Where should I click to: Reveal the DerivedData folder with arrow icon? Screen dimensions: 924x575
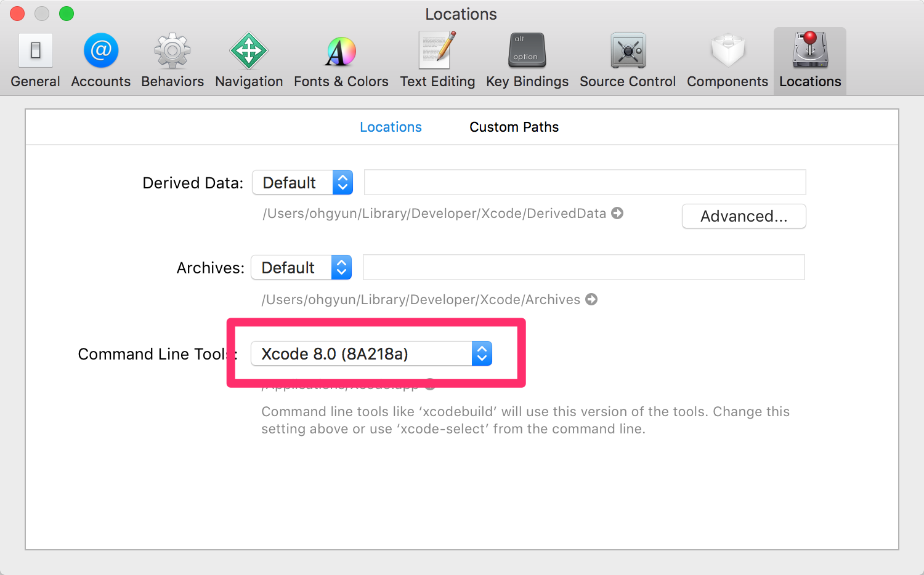click(x=617, y=213)
